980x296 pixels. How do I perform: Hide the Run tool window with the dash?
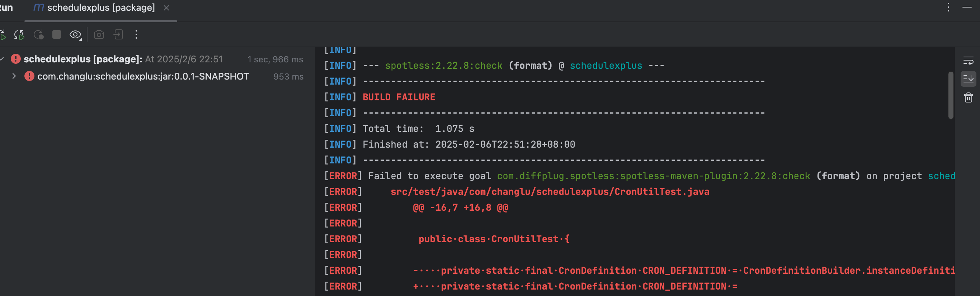[967, 7]
